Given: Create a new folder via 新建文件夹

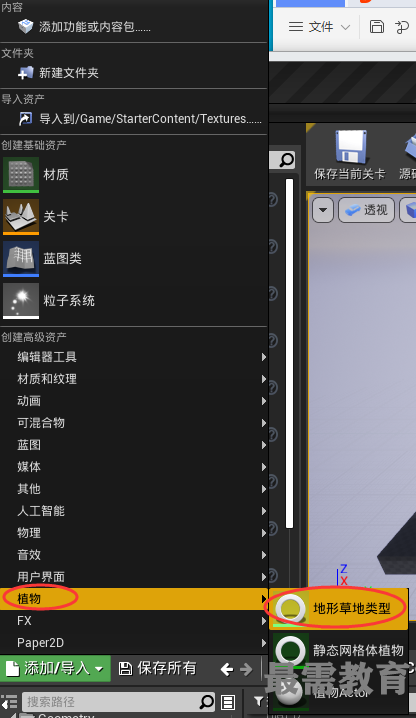Looking at the screenshot, I should tap(133, 73).
